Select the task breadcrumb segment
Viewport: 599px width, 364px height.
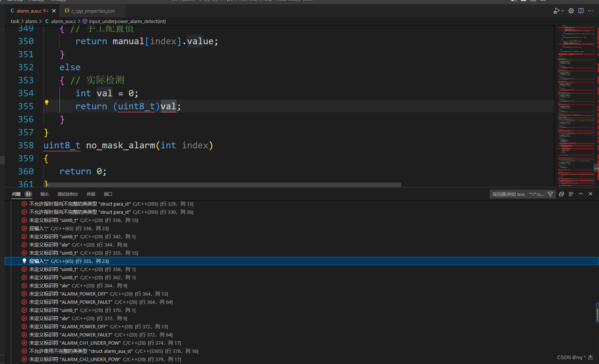(x=15, y=21)
